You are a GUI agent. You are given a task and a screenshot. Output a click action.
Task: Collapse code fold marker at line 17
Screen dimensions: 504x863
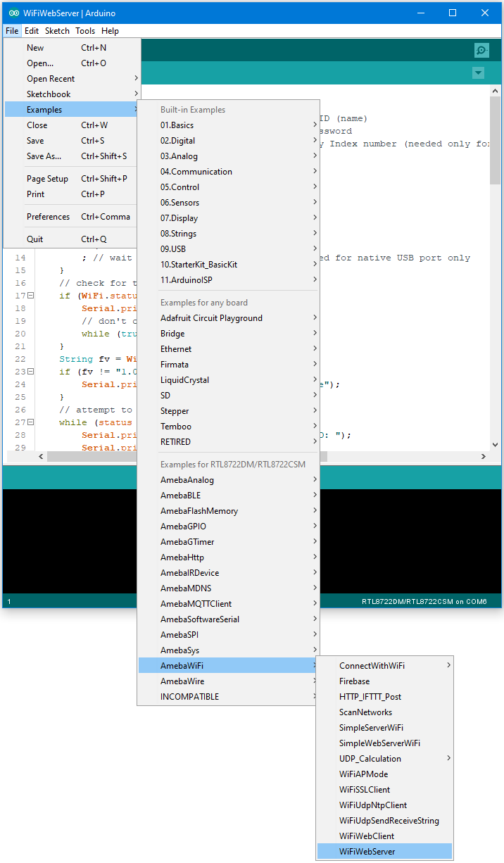30,296
